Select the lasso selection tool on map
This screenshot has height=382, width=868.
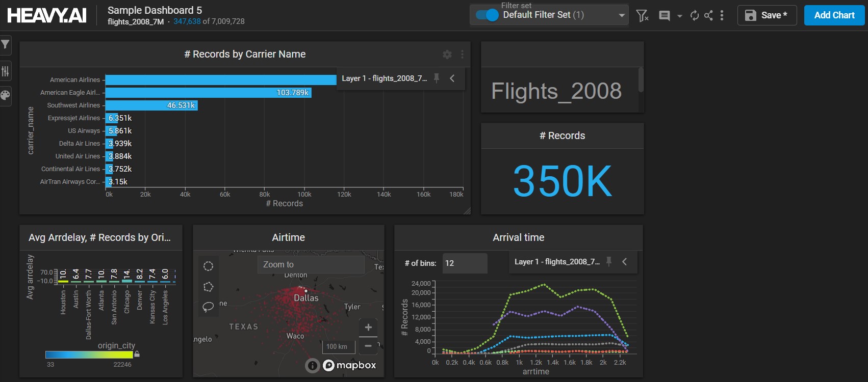coord(208,307)
